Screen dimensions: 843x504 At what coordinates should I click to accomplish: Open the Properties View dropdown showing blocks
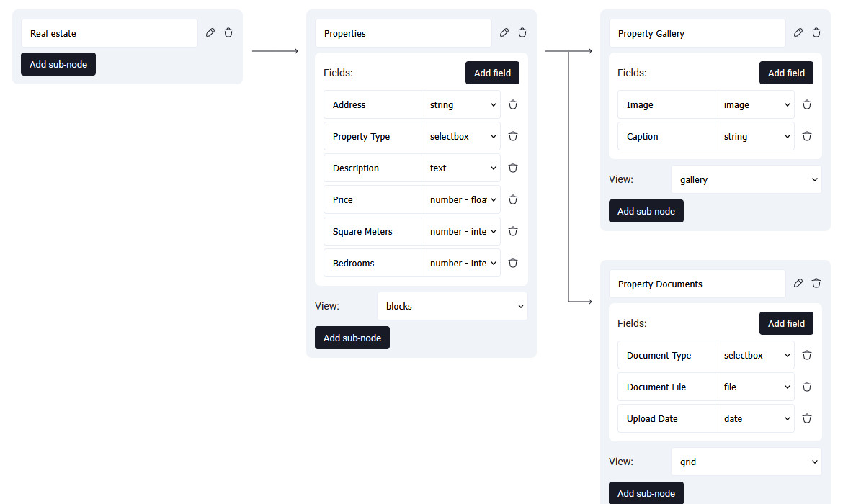[452, 306]
